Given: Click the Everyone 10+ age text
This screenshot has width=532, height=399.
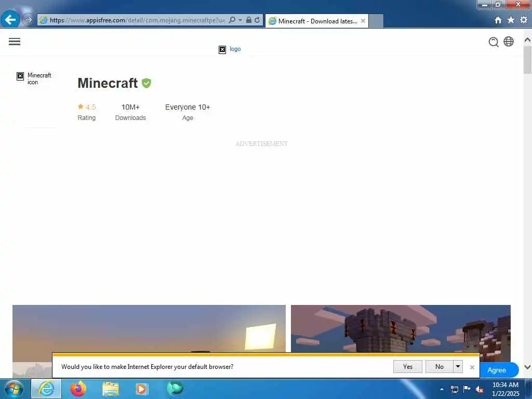Looking at the screenshot, I should click(x=188, y=107).
